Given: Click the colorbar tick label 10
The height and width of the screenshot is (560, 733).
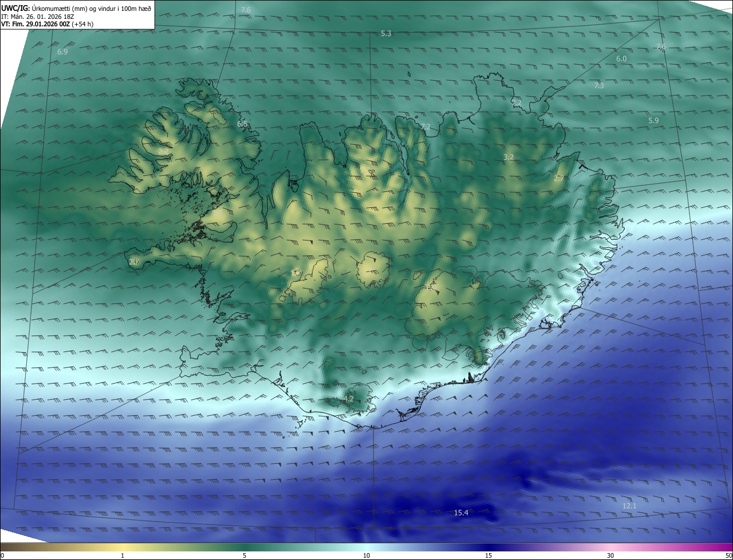Looking at the screenshot, I should 366,555.
